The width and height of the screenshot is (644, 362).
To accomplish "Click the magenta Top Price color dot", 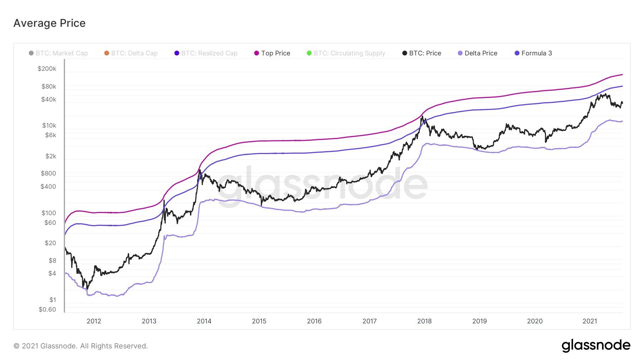I will tap(257, 53).
